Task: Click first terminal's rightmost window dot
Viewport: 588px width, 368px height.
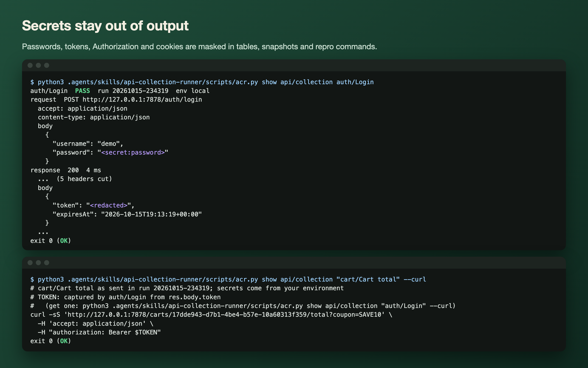Action: pyautogui.click(x=47, y=65)
